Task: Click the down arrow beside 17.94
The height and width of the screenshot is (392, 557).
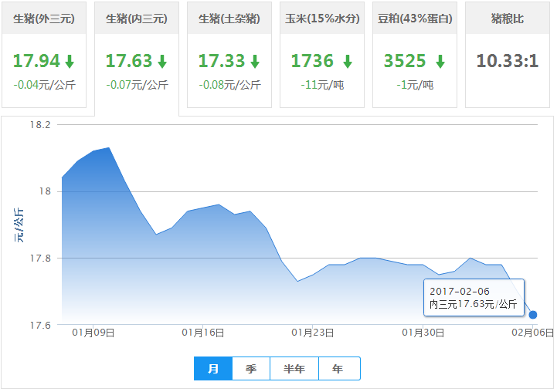Action: point(70,62)
